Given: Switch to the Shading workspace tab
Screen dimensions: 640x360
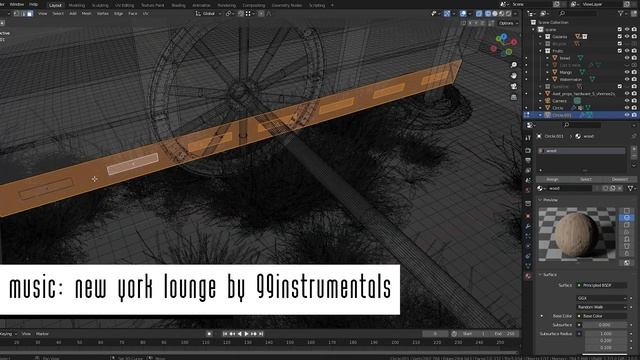Looking at the screenshot, I should tap(178, 5).
